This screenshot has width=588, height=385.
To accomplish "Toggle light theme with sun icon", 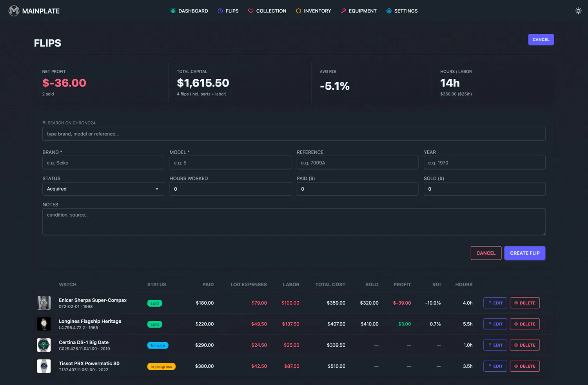I will coord(578,11).
